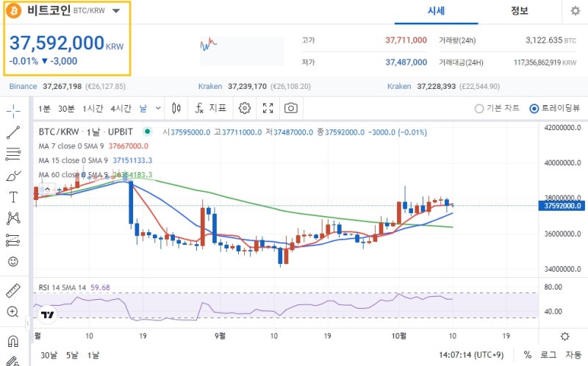Expand the BTC/KRW market selector dropdown
The height and width of the screenshot is (366, 588).
pyautogui.click(x=116, y=11)
